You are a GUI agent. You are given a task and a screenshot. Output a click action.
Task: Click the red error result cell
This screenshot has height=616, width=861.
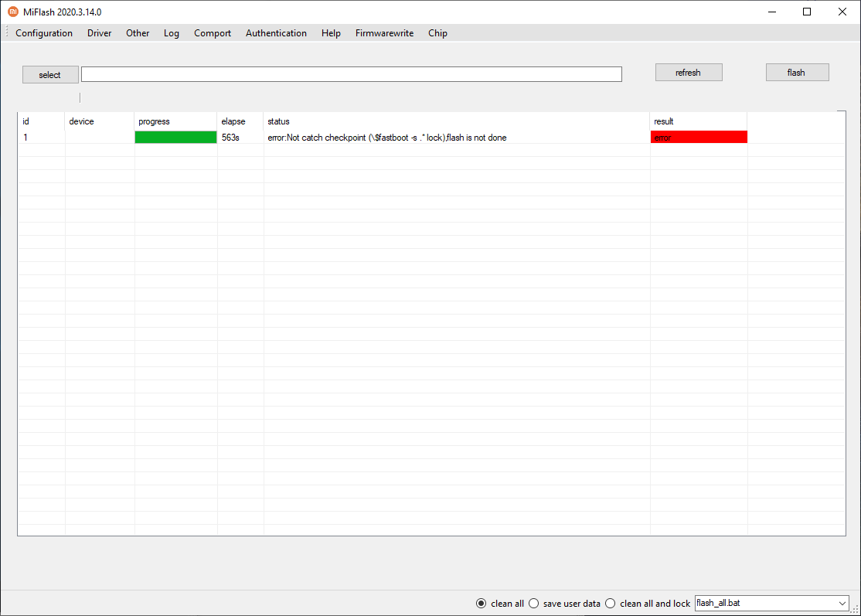coord(699,137)
